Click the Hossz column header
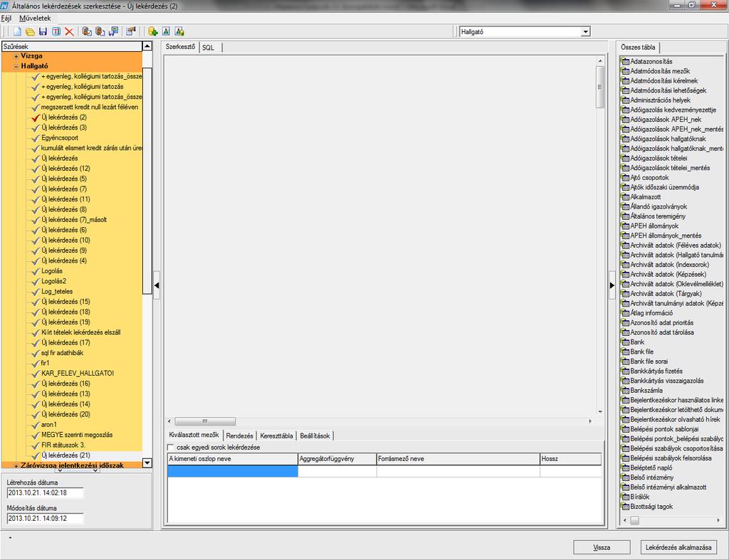Viewport: 729px width, 560px height. tap(570, 459)
